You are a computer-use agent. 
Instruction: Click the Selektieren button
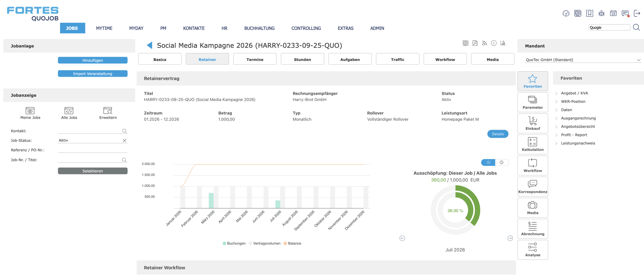(93, 171)
